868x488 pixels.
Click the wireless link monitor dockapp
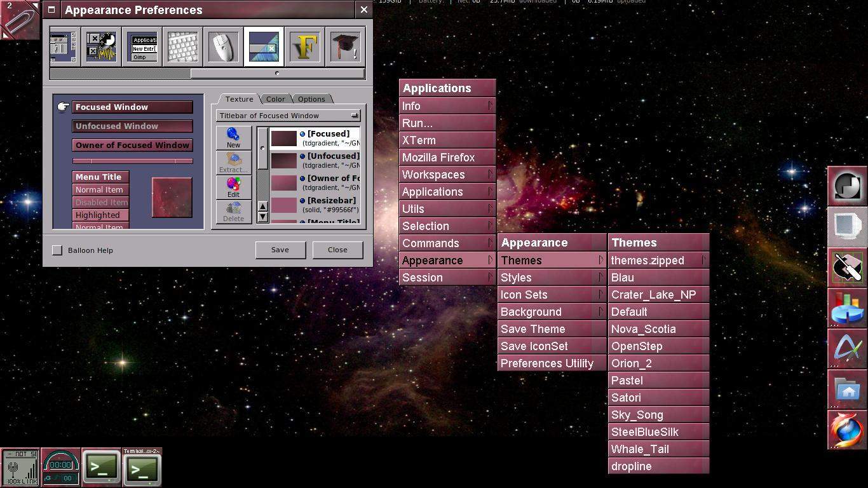tap(20, 468)
